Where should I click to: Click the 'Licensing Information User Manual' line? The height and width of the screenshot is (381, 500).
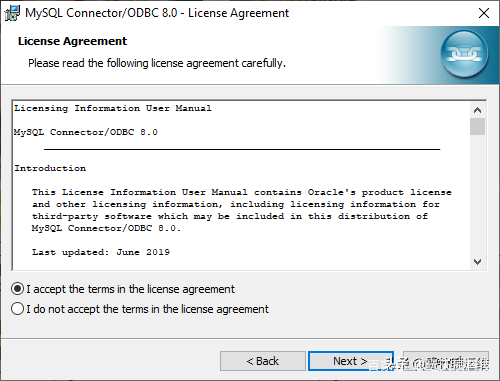coord(113,108)
